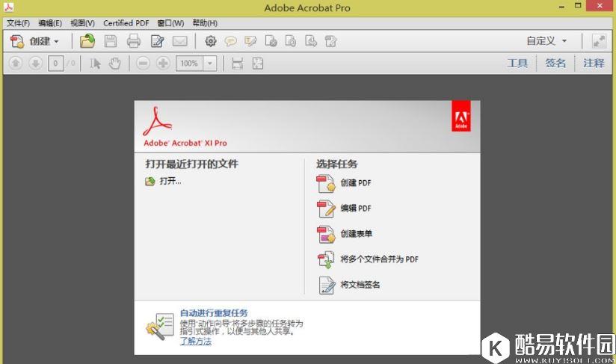The height and width of the screenshot is (364, 616).
Task: Click the delete pages icon, fourth after the gear
Action: click(x=271, y=41)
